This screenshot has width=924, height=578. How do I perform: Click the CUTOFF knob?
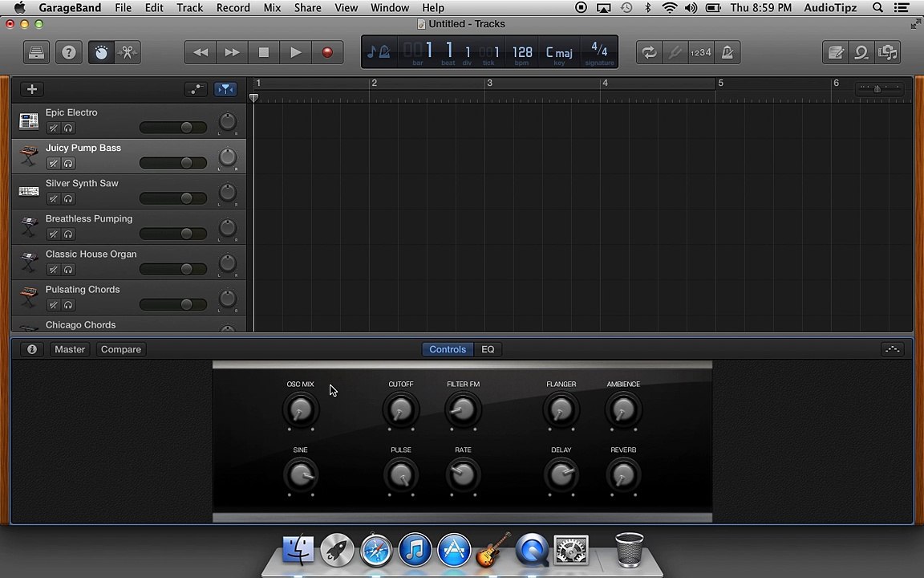[x=401, y=409]
